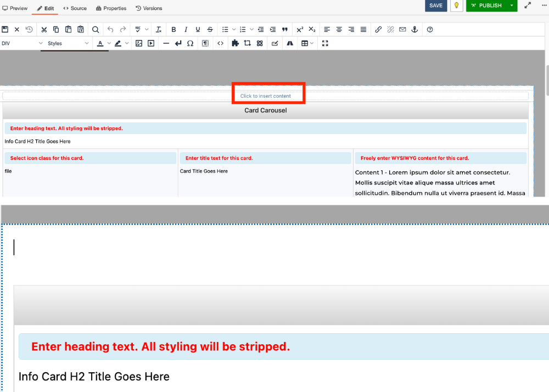The height and width of the screenshot is (392, 549).
Task: Open the highlight color marker swatch
Action: pos(118,43)
